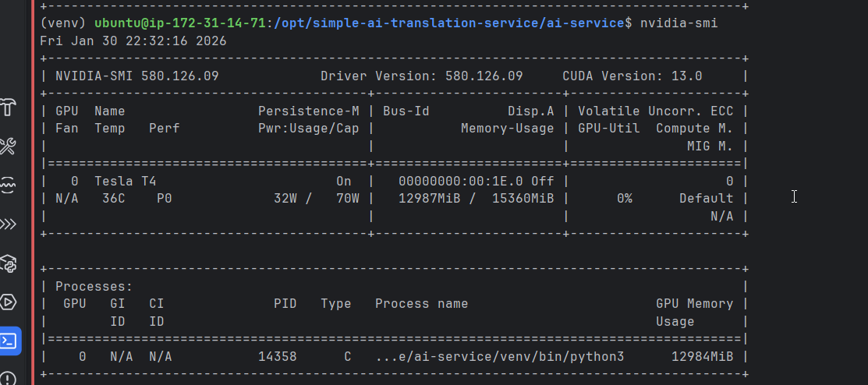Click the CUDA Version: 13.0 text

[632, 76]
